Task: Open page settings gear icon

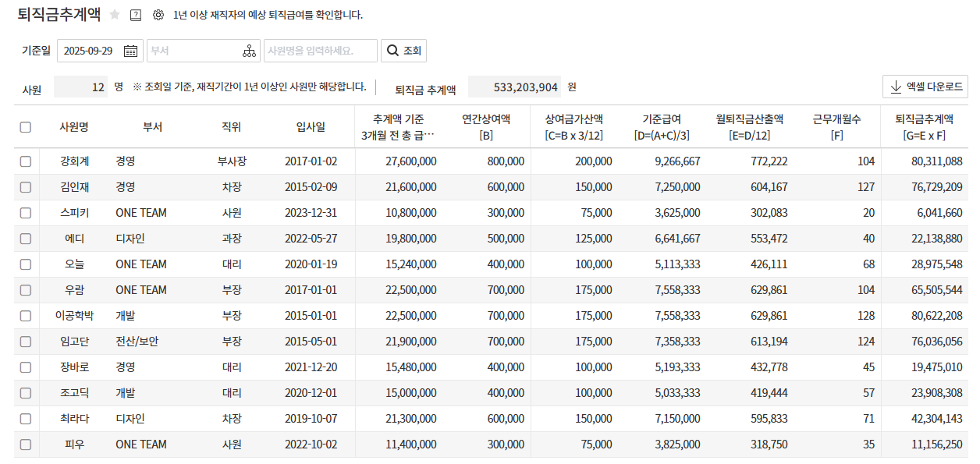Action: point(158,15)
